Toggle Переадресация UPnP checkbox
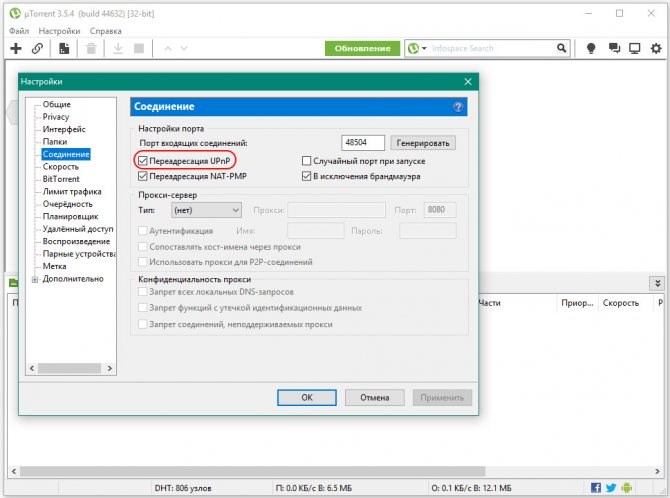This screenshot has width=670, height=498. pyautogui.click(x=143, y=161)
